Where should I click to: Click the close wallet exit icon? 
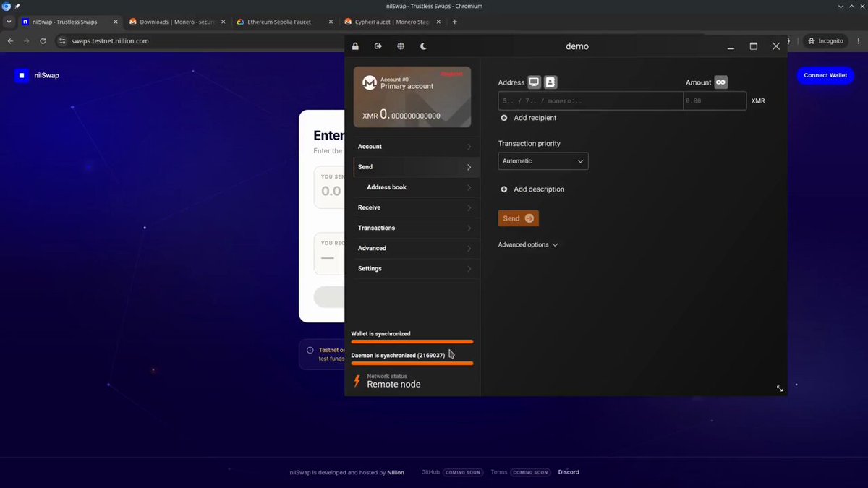[x=378, y=46]
